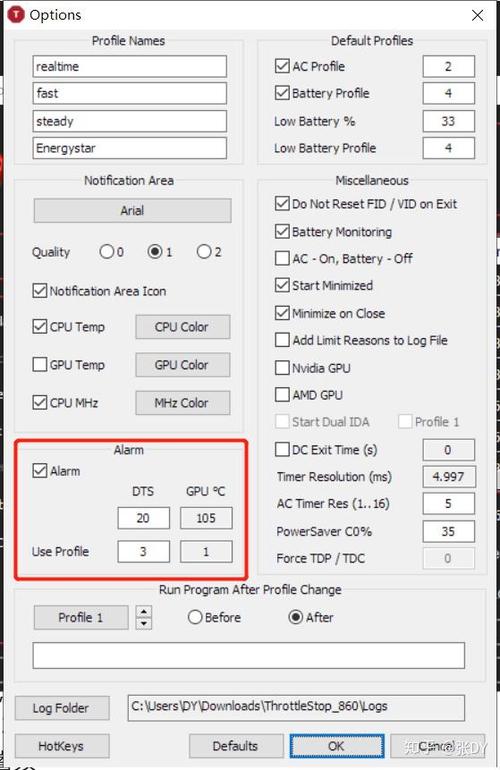Select Quality option 2
The height and width of the screenshot is (770, 500).
coord(204,252)
